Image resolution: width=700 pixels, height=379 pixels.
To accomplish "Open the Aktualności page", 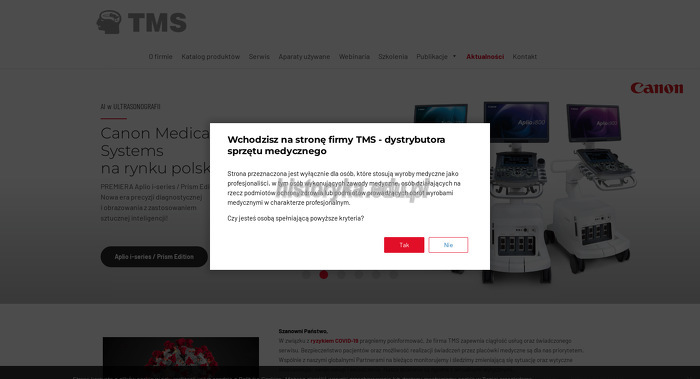I will [x=485, y=57].
